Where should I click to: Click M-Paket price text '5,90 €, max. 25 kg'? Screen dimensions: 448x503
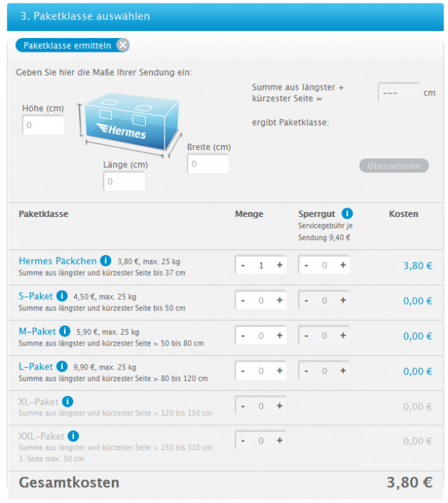[x=108, y=332]
